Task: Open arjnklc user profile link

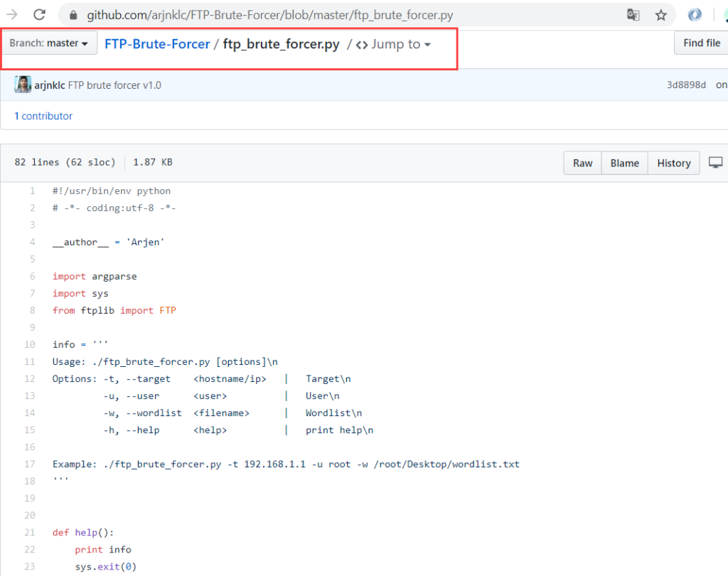Action: click(x=50, y=85)
